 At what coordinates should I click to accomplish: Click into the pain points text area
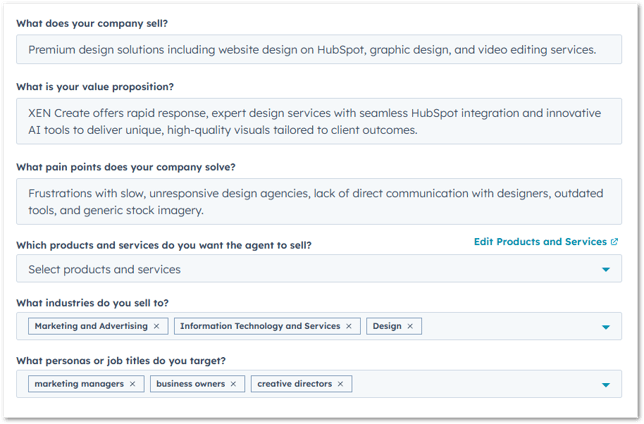pyautogui.click(x=319, y=201)
